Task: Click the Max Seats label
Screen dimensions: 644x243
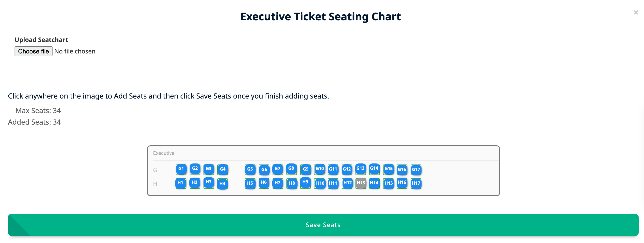Action: tap(38, 110)
